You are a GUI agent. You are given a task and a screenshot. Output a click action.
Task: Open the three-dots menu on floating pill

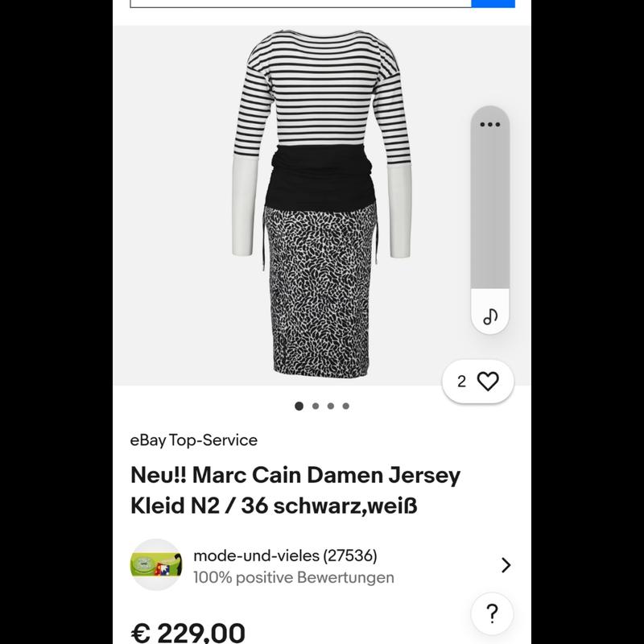489,124
